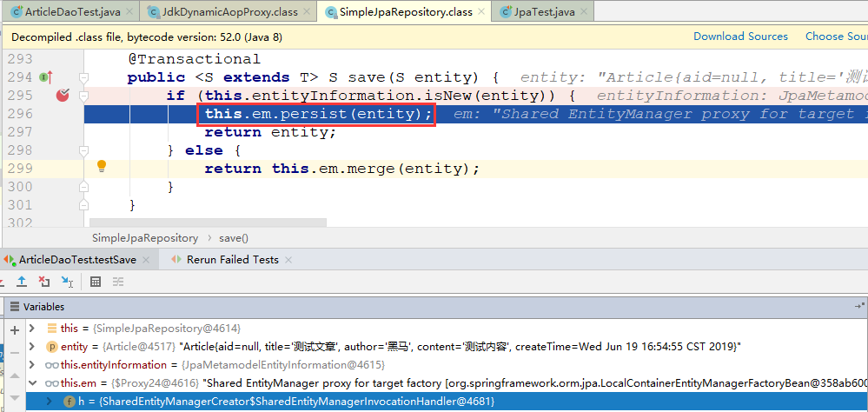Close the JdkDynamicAopProxy.class tab
This screenshot has width=868, height=412.
[x=308, y=11]
